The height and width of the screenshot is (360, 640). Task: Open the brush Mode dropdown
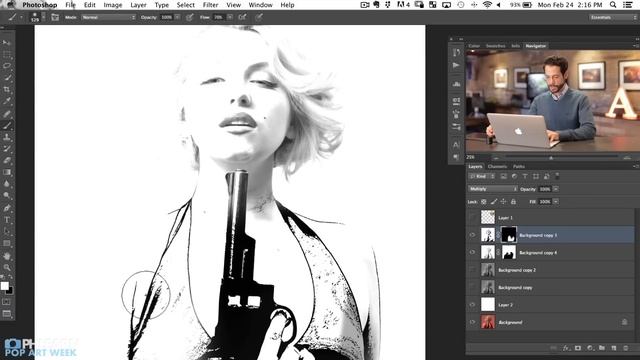[x=109, y=18]
